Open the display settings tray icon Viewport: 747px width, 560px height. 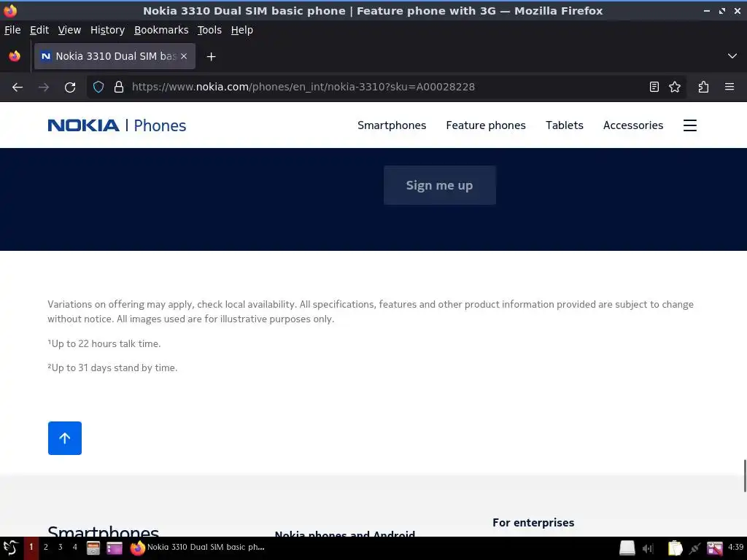click(715, 548)
